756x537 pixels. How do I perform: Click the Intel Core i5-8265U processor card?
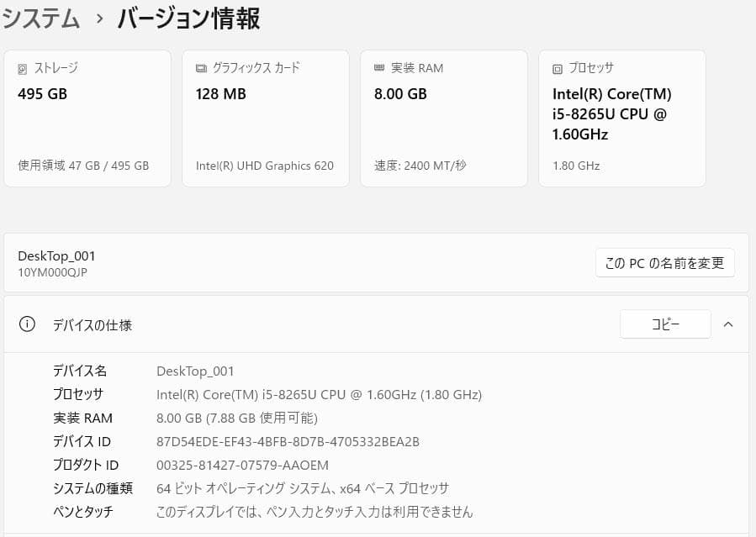click(622, 118)
